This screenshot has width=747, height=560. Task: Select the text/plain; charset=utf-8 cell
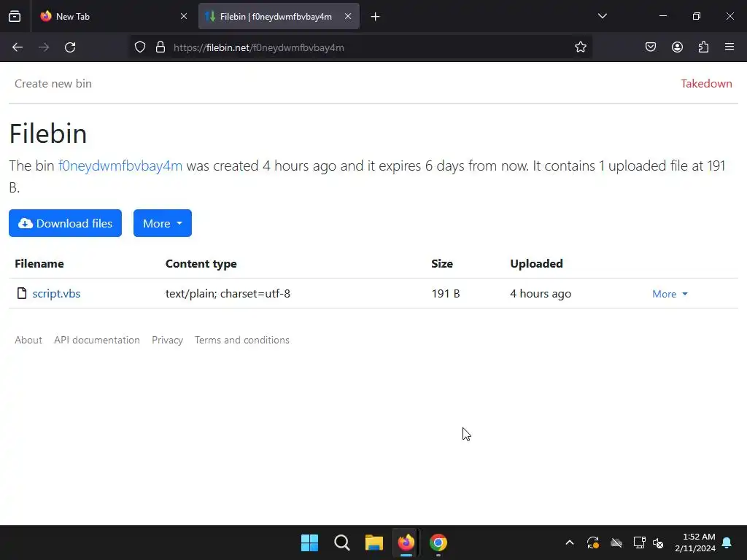point(228,294)
